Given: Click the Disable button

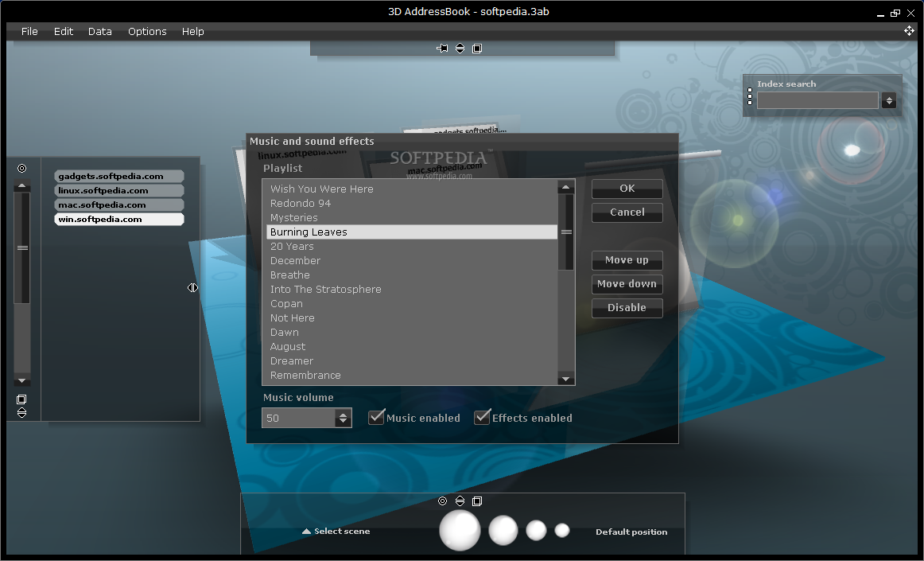Looking at the screenshot, I should [627, 308].
